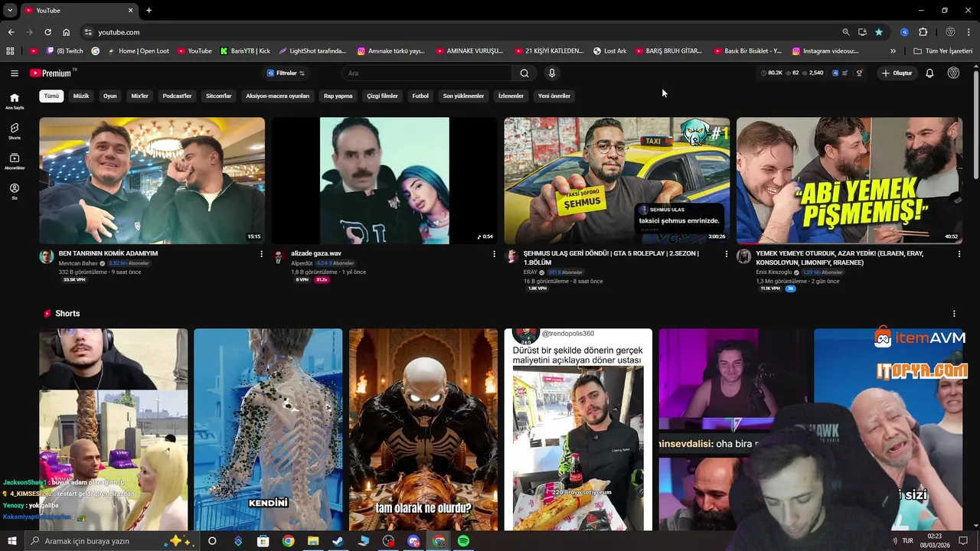The height and width of the screenshot is (551, 980).
Task: Select the Podcast'ler category chip
Action: pos(177,96)
